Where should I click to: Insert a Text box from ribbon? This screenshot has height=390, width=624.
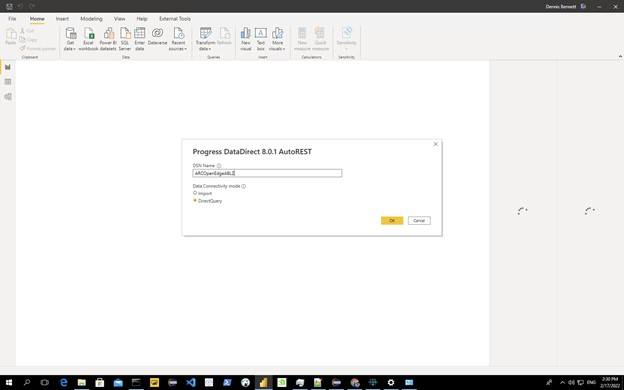(261, 39)
